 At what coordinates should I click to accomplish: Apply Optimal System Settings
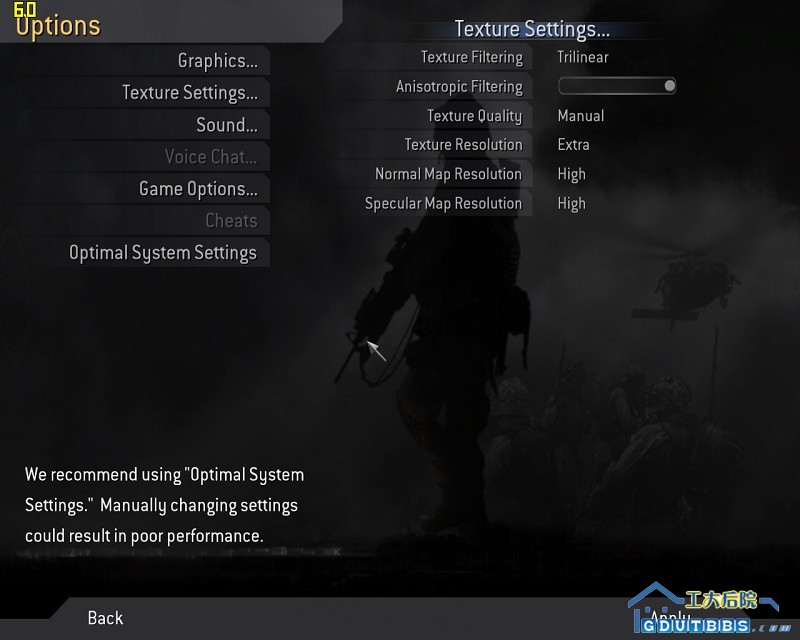tap(162, 253)
